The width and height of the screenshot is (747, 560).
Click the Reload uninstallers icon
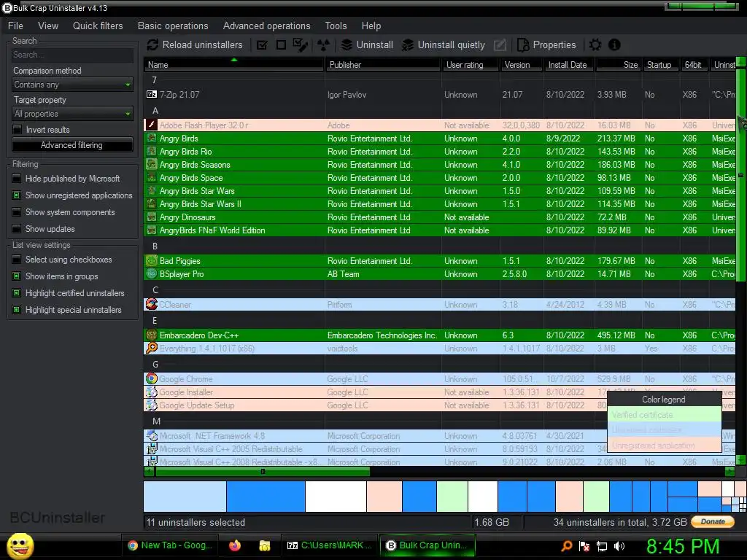click(x=152, y=44)
